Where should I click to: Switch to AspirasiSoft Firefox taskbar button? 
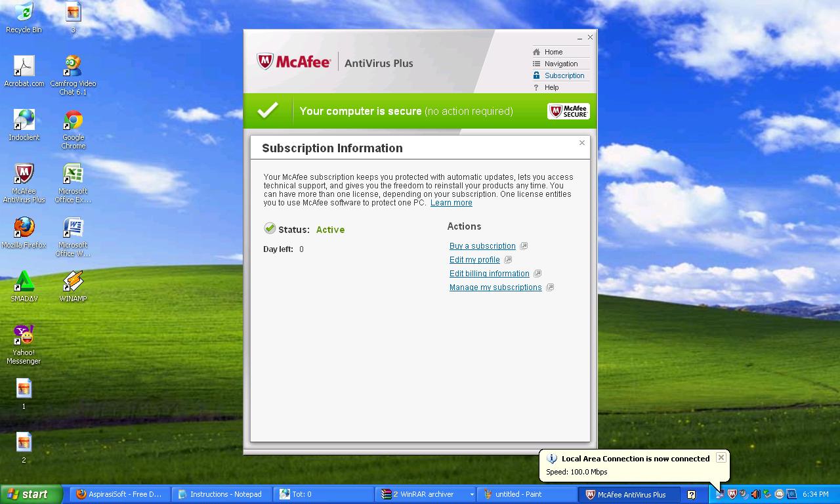120,494
